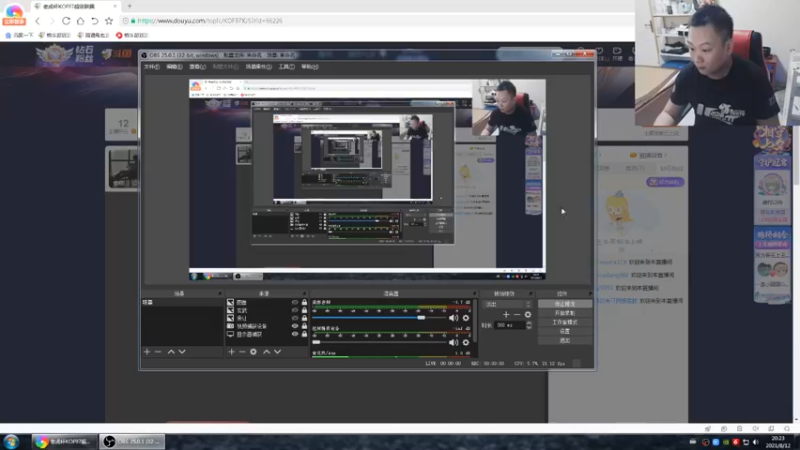The image size is (800, 450).
Task: Mute 桌面音频 using speaker icon
Action: tap(453, 318)
